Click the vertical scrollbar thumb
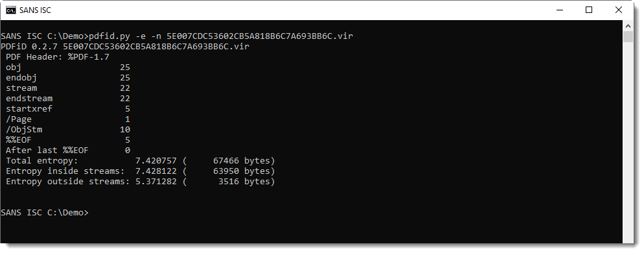Image resolution: width=644 pixels, height=253 pixels. 628,36
